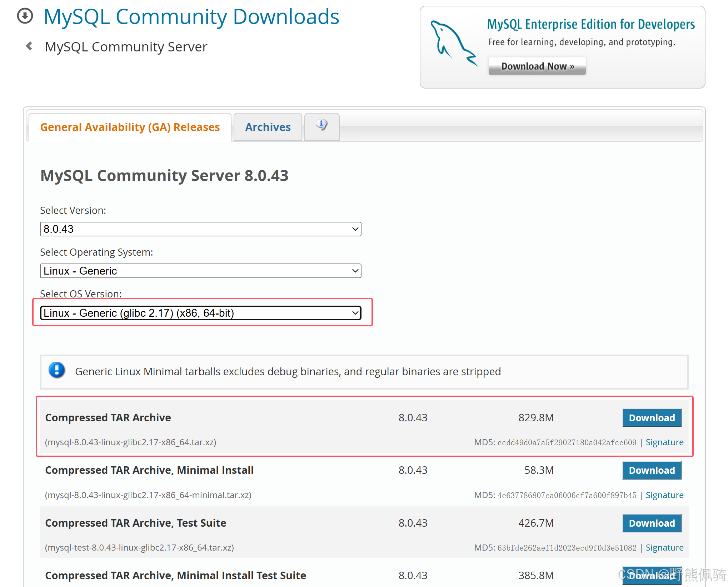This screenshot has height=587, width=728.
Task: Open the Select OS Version glibc 2.17 dropdown
Action: [x=200, y=313]
